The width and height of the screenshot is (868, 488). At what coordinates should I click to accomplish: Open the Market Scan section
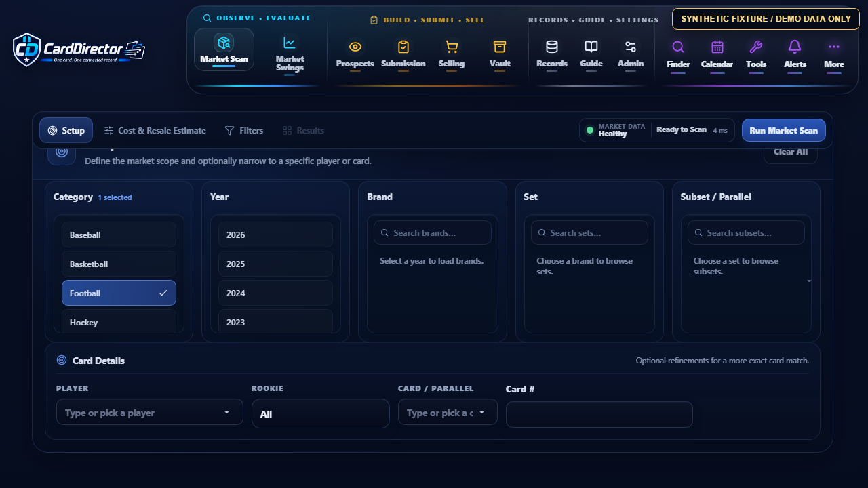coord(224,49)
